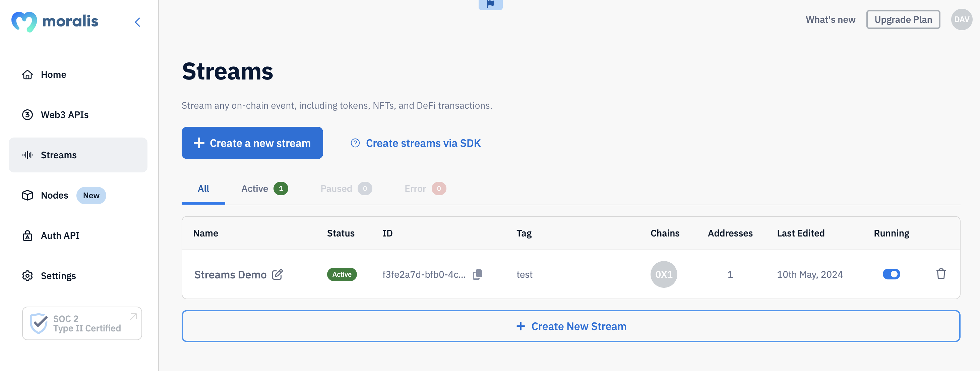Click the Moralis logo
Viewport: 980px width, 371px height.
point(55,21)
